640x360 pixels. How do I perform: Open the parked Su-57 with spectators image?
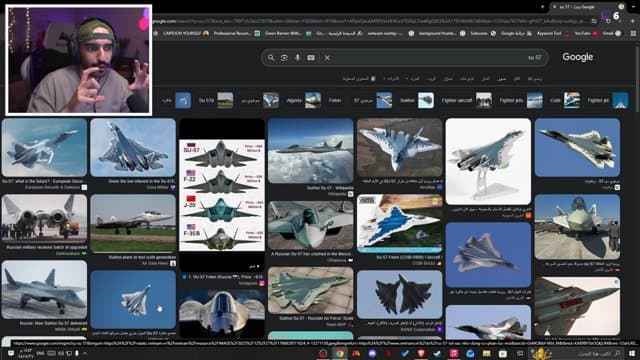point(577,227)
